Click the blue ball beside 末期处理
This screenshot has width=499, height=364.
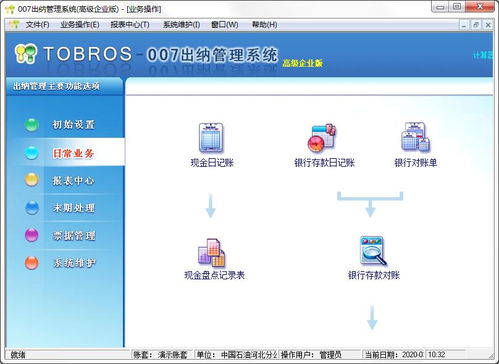click(32, 208)
